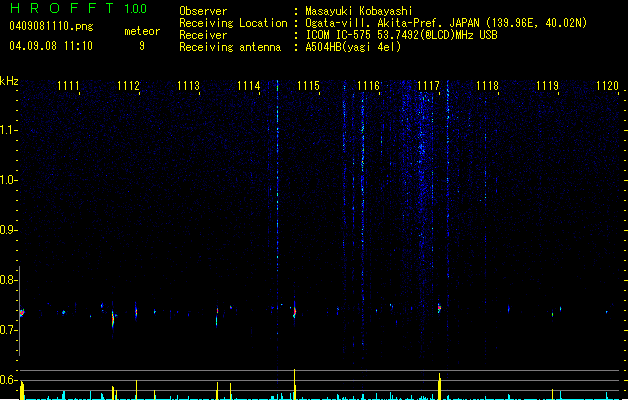Click the 1.1 kHz axis label
The width and height of the screenshot is (629, 400).
(8, 130)
